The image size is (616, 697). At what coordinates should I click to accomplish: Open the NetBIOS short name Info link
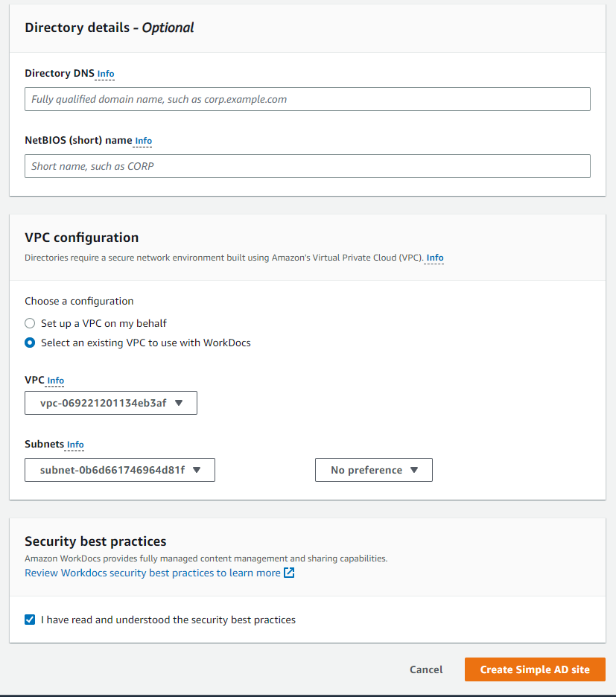click(143, 141)
